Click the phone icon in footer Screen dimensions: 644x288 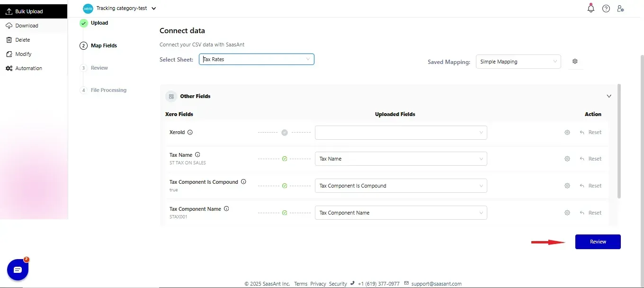tap(352, 283)
